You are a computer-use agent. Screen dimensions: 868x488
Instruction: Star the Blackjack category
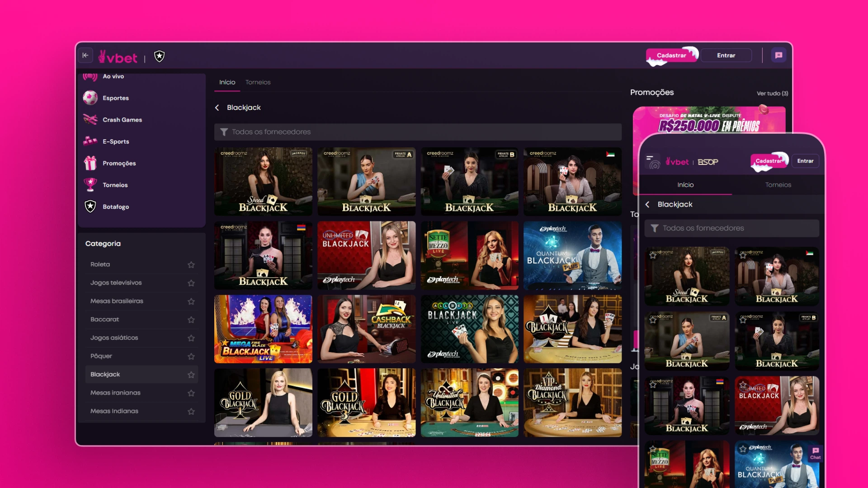tap(191, 375)
